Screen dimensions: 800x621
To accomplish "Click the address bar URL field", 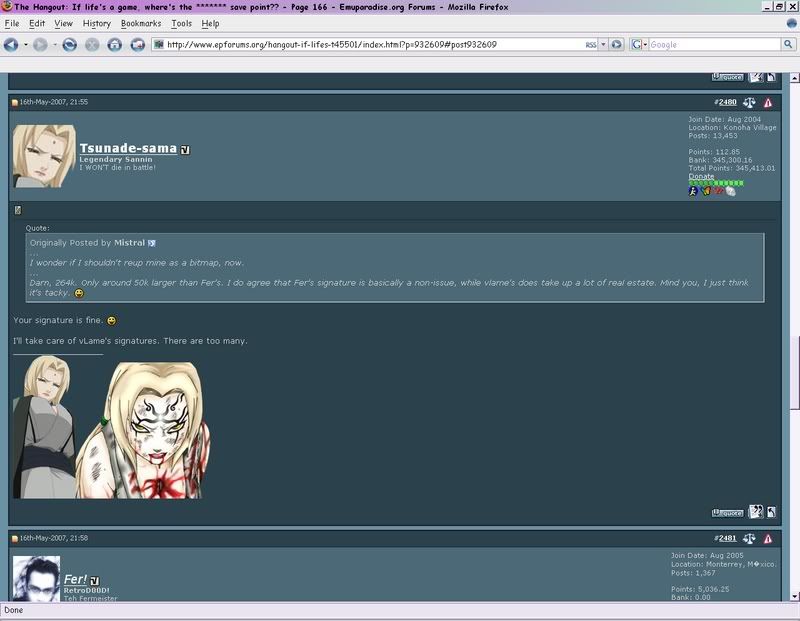I will [375, 44].
